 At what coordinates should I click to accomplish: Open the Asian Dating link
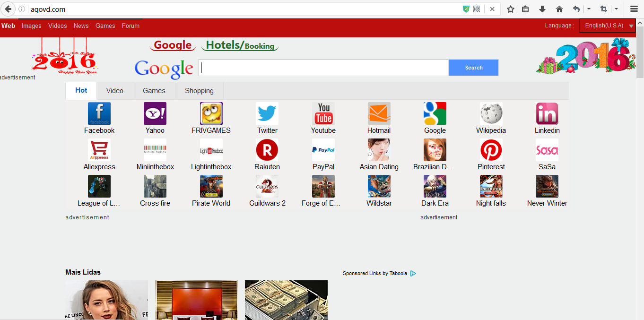[379, 167]
